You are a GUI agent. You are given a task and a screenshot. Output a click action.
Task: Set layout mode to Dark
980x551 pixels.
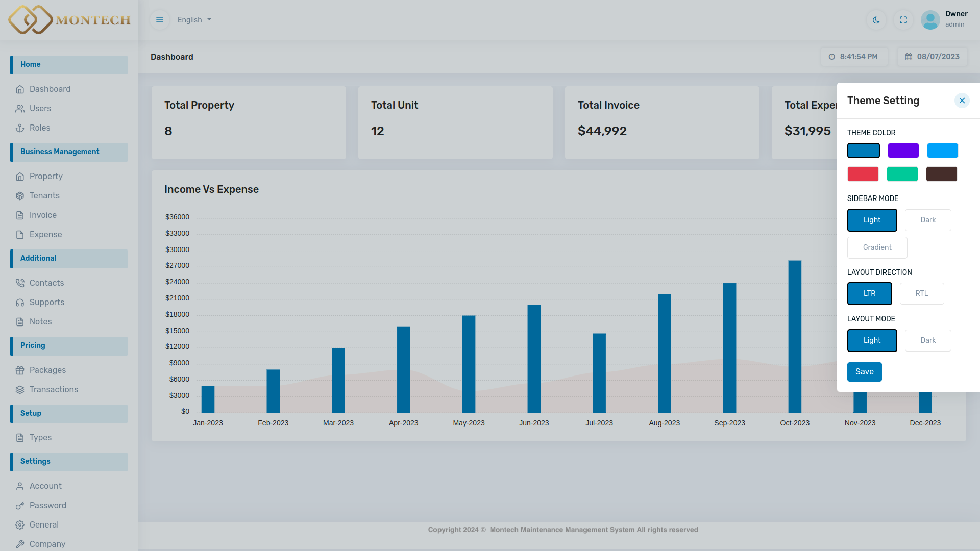pyautogui.click(x=927, y=340)
